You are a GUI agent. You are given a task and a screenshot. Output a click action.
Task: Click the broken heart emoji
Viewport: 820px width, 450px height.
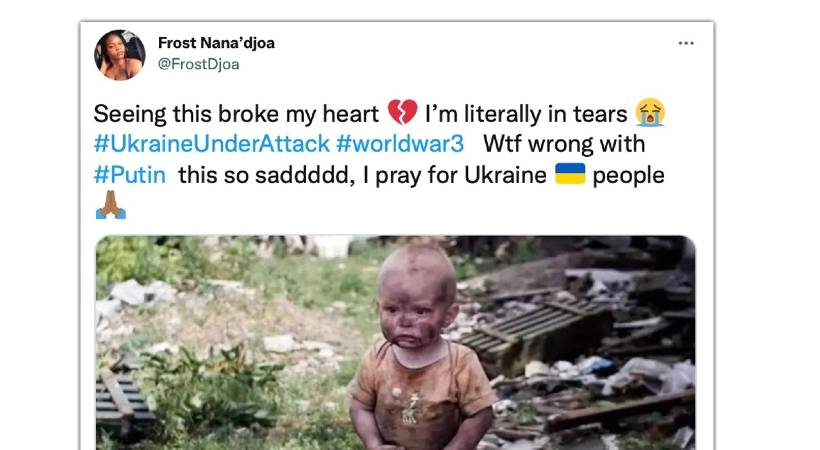tap(402, 112)
